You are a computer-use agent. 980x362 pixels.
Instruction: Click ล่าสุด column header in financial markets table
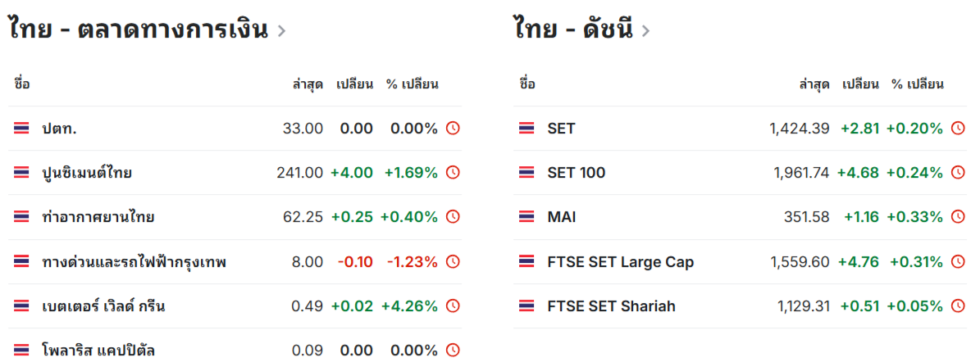tap(308, 84)
